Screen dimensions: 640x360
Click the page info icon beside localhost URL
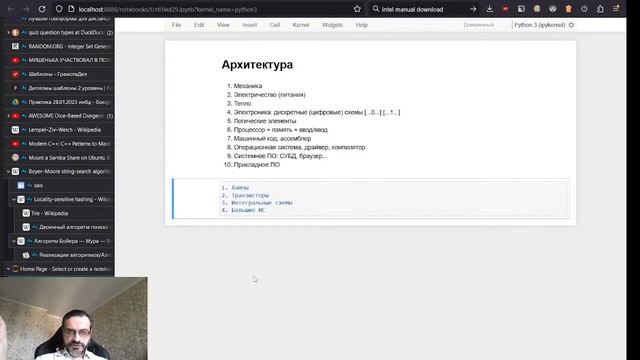(x=71, y=9)
